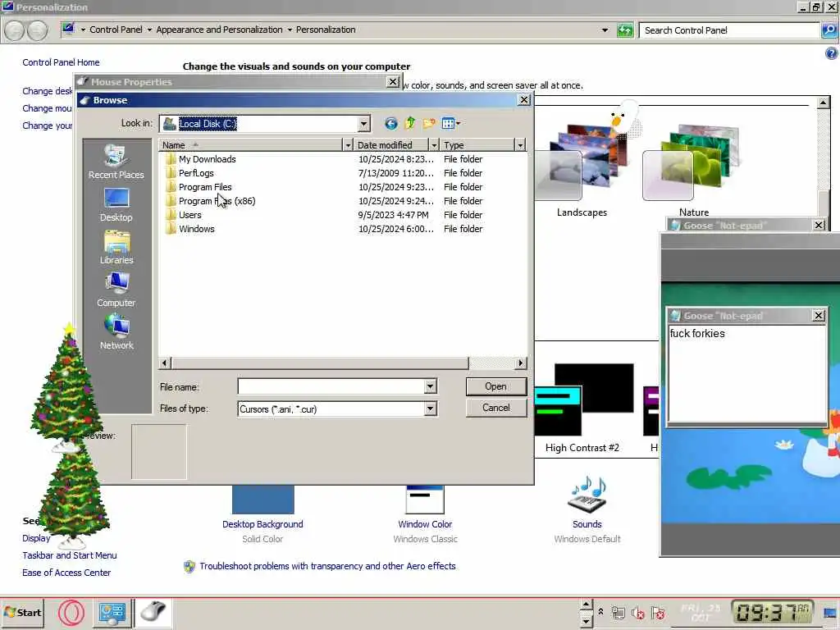Viewport: 840px width, 630px height.
Task: Open the Mouse Properties taskbar button
Action: click(x=153, y=613)
